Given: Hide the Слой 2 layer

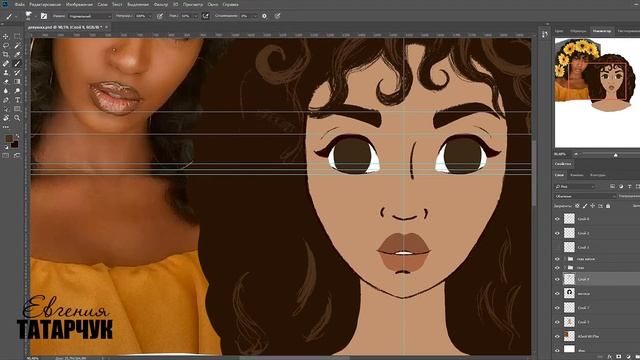Looking at the screenshot, I should [x=557, y=233].
